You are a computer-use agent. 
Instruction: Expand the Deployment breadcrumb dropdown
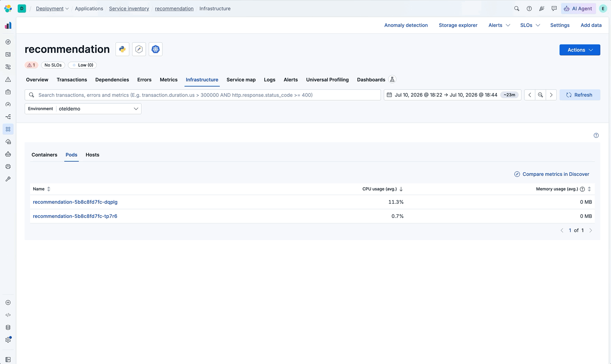pyautogui.click(x=52, y=9)
